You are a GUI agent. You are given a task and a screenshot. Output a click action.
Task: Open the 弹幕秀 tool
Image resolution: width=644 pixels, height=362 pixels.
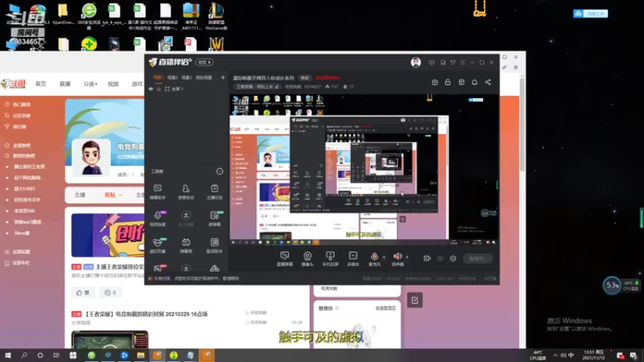(x=186, y=245)
